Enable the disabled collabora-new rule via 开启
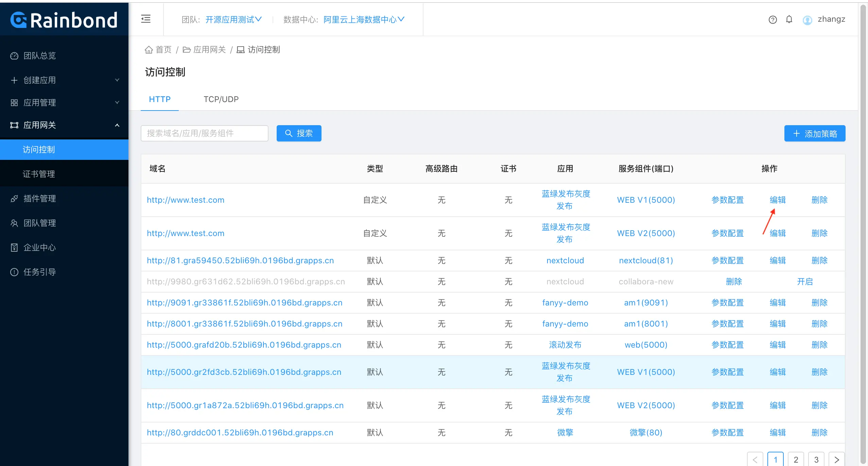 [805, 282]
